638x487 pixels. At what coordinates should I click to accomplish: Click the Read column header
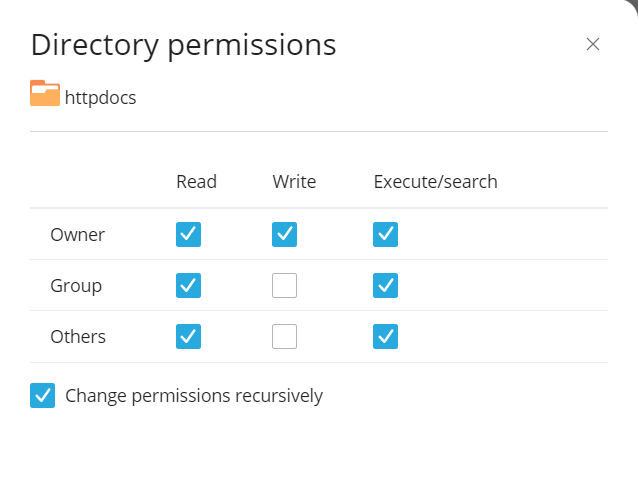tap(196, 181)
